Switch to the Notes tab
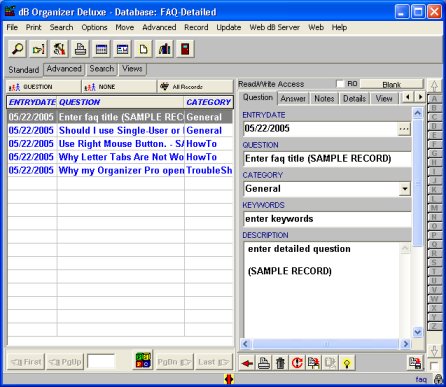Image resolution: width=446 pixels, height=387 pixels. tap(324, 99)
